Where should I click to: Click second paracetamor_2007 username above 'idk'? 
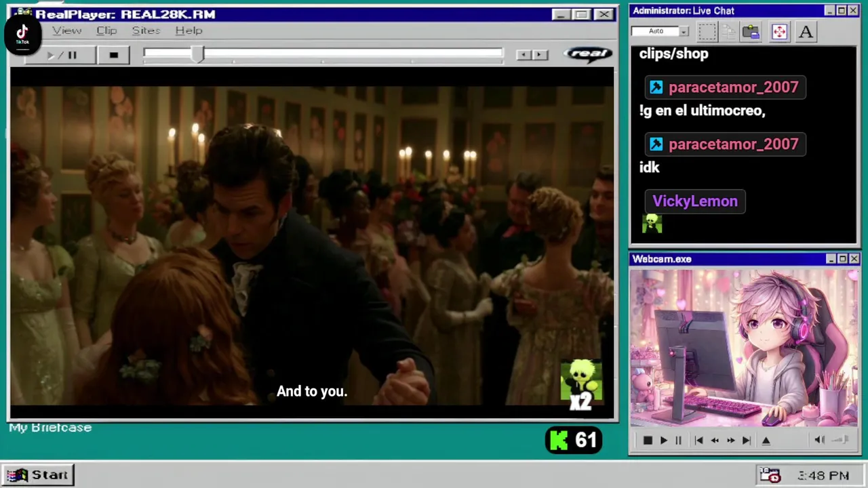pyautogui.click(x=725, y=144)
